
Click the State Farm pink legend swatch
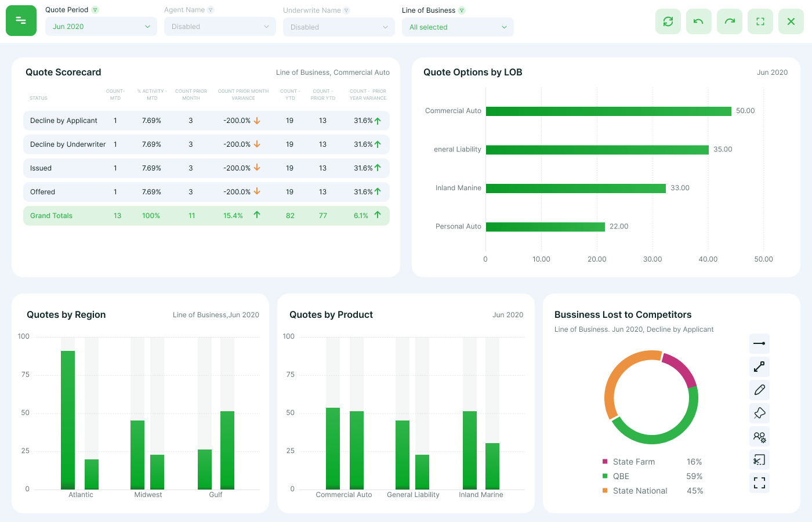tap(605, 462)
